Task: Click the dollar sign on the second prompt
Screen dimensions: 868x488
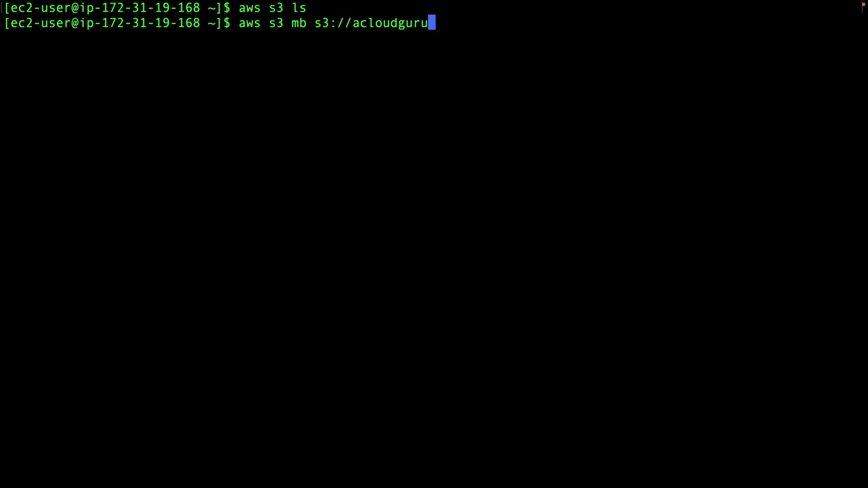Action: pyautogui.click(x=227, y=23)
